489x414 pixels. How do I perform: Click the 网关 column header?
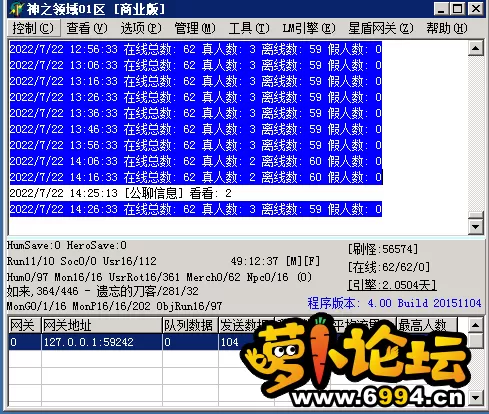25,325
